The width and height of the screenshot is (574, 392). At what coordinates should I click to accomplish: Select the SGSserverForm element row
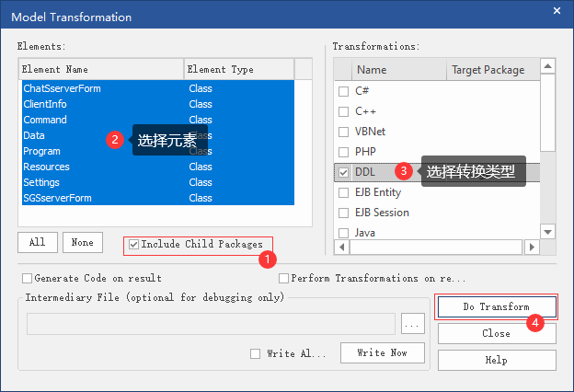pos(158,198)
